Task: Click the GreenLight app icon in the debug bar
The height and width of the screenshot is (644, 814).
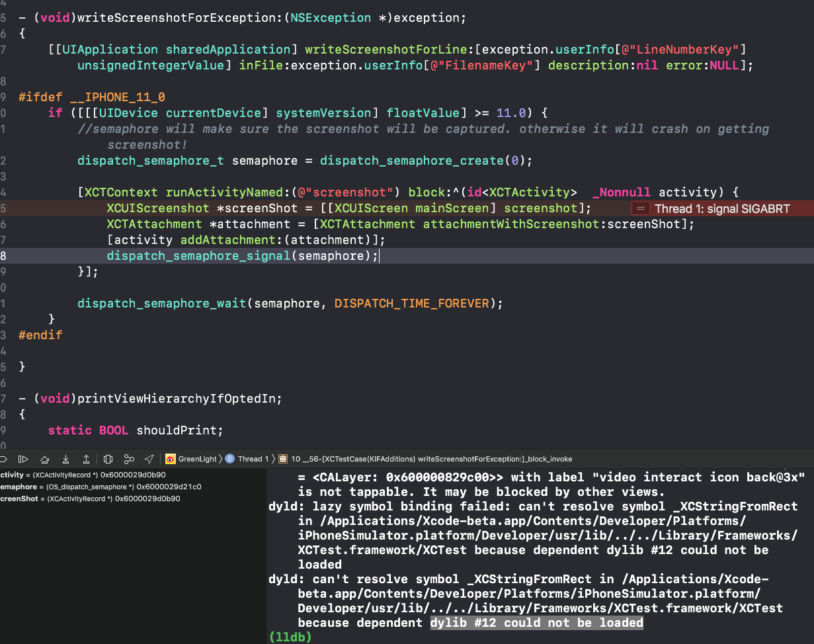Action: 172,458
